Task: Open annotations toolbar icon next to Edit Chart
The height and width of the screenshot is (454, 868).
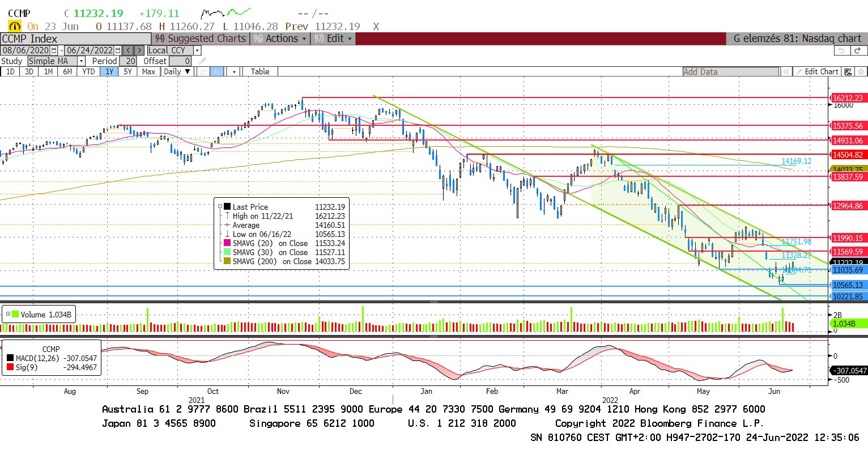Action: click(848, 71)
